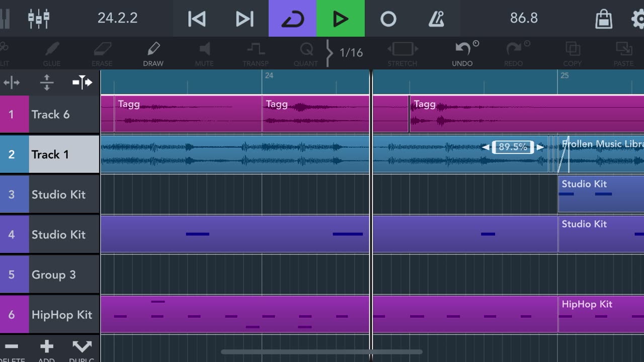Select the Erase tool
644x362 pixels.
click(x=102, y=54)
